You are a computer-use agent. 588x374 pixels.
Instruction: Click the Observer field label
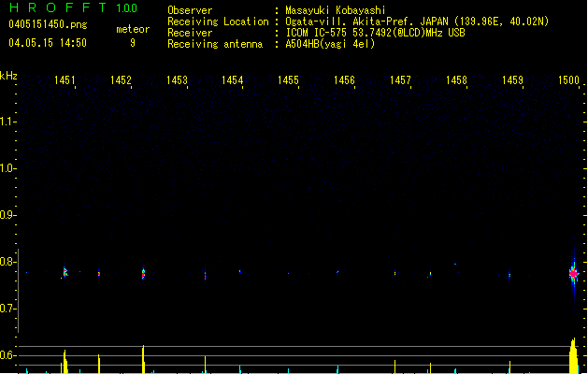[x=190, y=10]
